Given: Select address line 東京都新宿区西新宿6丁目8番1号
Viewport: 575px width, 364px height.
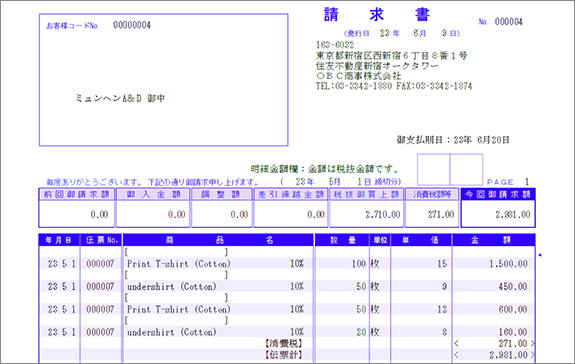Looking at the screenshot, I should (x=391, y=55).
